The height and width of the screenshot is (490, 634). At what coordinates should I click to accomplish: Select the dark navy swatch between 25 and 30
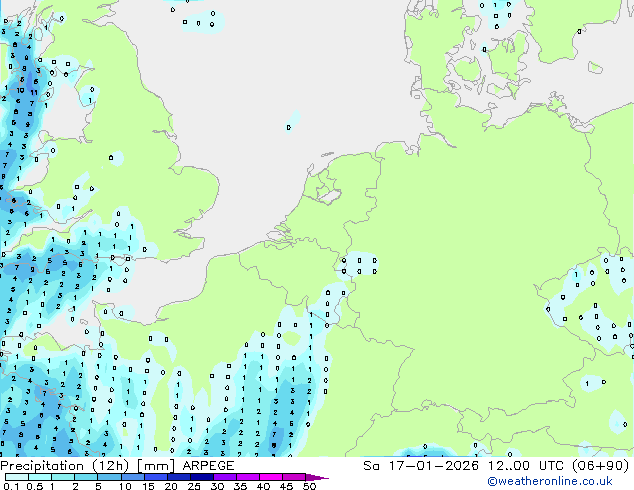[201, 477]
